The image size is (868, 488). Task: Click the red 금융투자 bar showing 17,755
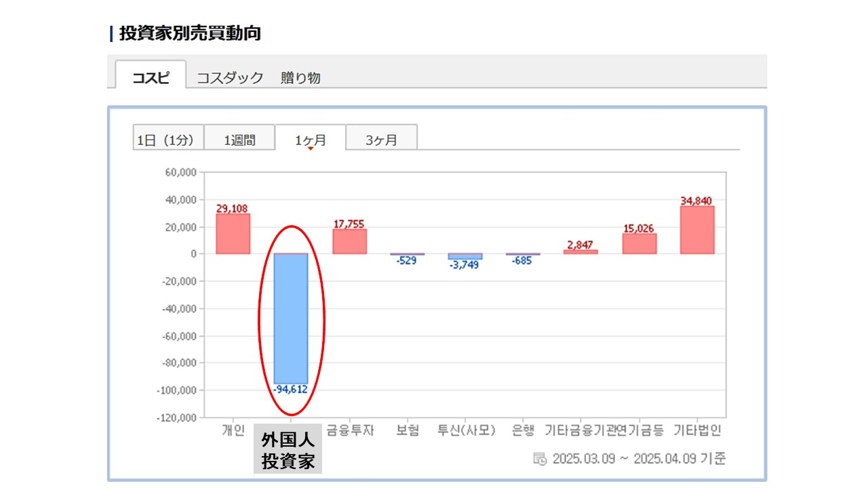coord(349,241)
